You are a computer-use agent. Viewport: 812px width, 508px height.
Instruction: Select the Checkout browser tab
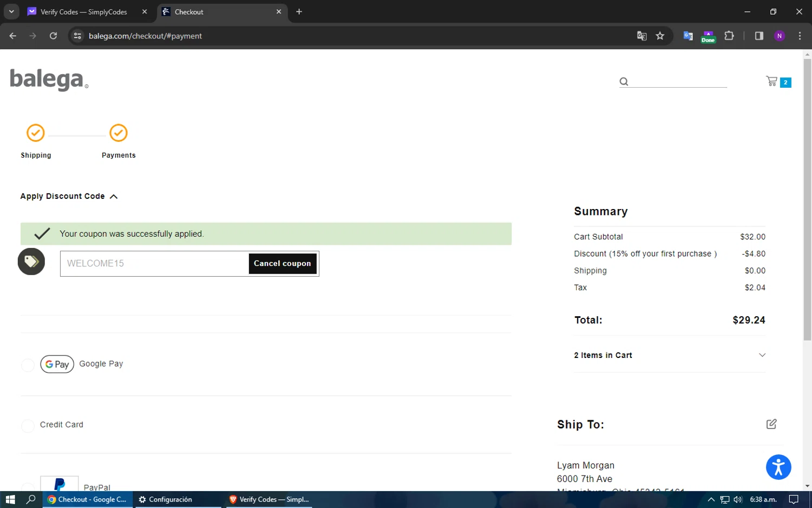(x=222, y=12)
